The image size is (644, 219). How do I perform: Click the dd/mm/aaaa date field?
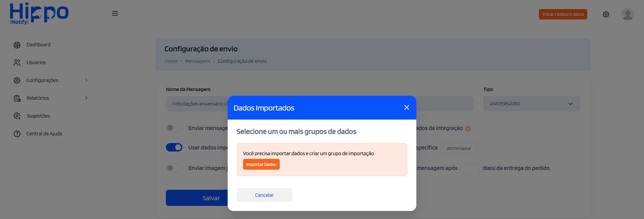[x=458, y=148]
